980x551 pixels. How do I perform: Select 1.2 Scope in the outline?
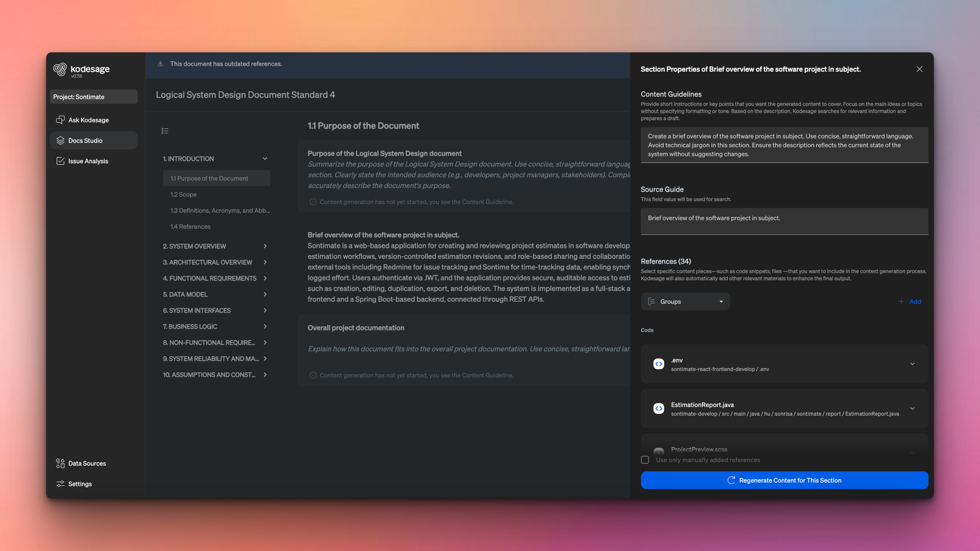(x=183, y=194)
